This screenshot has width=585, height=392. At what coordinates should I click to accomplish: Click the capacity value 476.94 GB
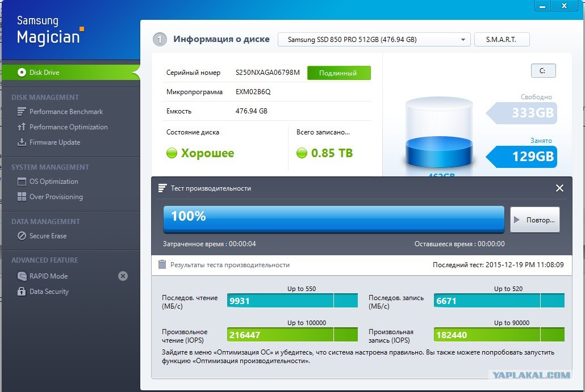[252, 111]
